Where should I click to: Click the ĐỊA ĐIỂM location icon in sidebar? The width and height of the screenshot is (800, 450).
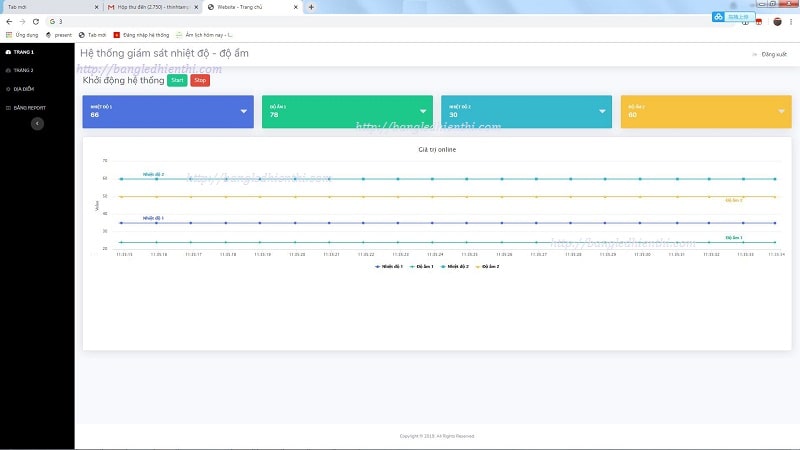8,88
